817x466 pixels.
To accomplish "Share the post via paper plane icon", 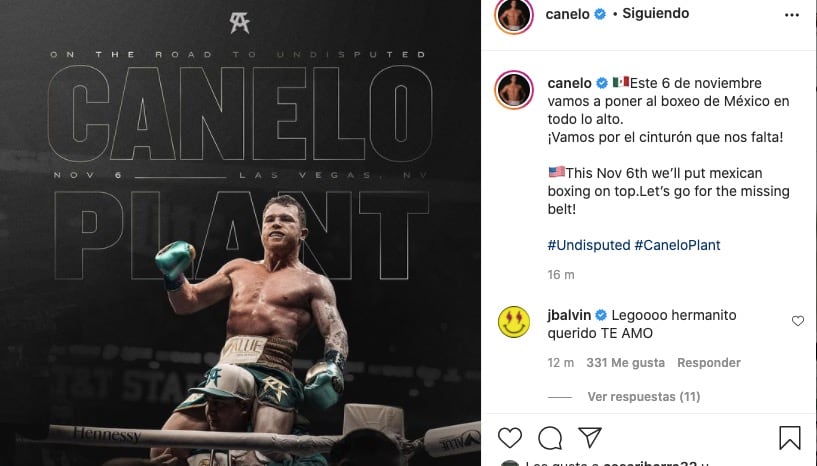I will tap(590, 438).
